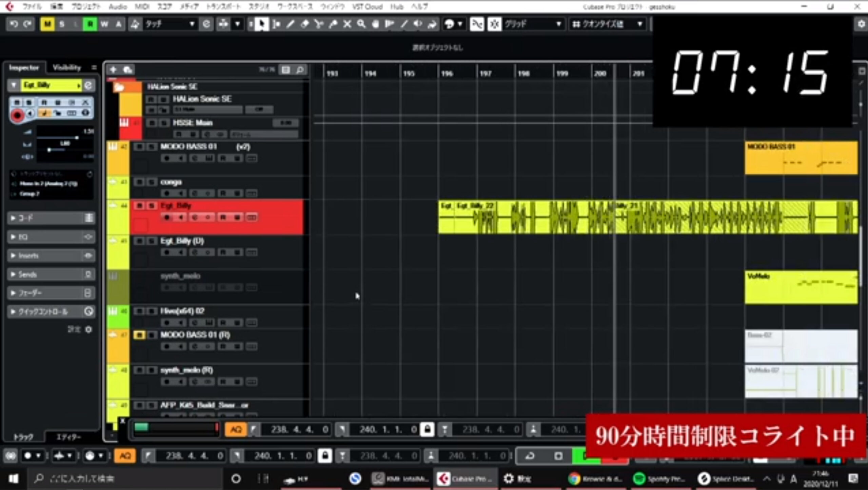
Task: Toggle Snap on/off button in toolbar
Action: coord(494,24)
